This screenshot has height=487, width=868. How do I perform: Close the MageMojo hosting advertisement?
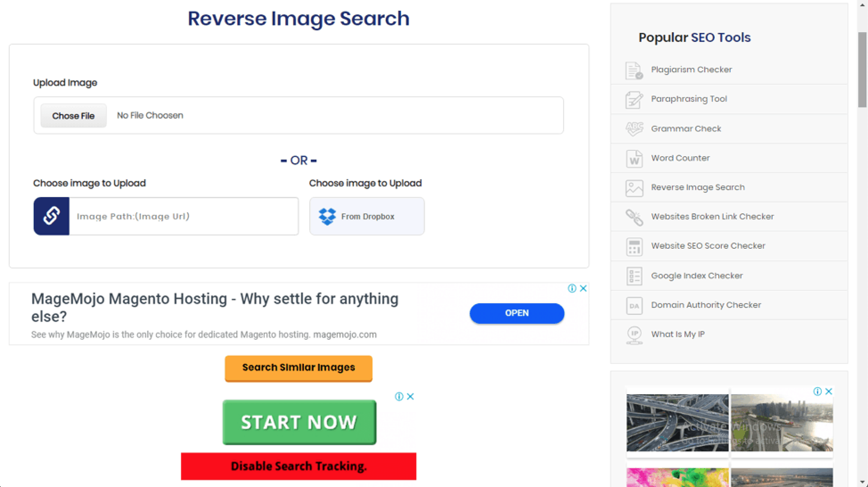point(582,289)
